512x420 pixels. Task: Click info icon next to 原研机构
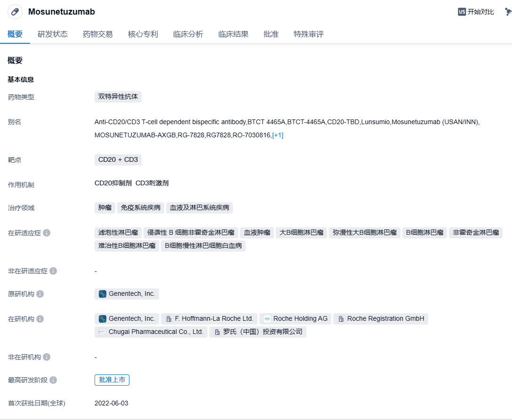40,294
